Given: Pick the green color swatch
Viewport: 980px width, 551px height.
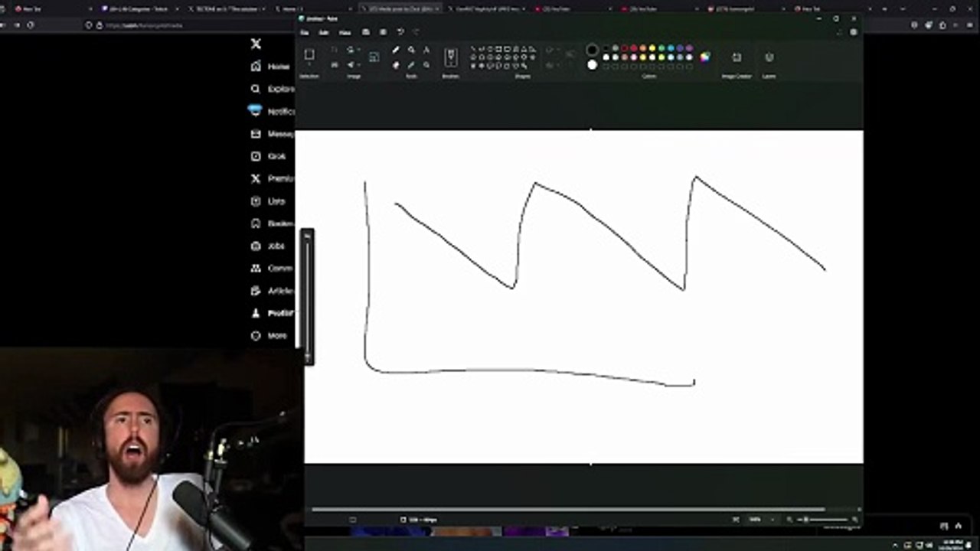Looking at the screenshot, I should 661,48.
